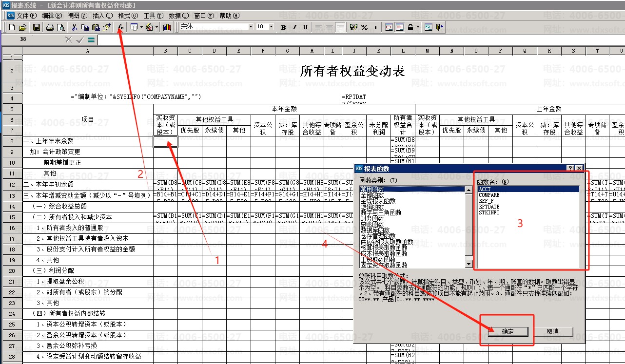Click the Print icon in toolbar
Image resolution: width=625 pixels, height=364 pixels.
point(50,27)
